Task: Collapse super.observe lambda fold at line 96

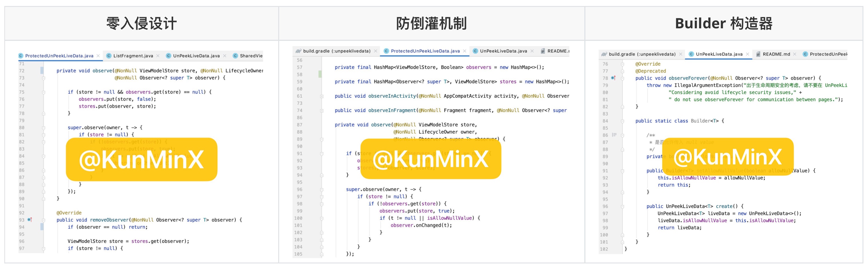Action: (321, 190)
